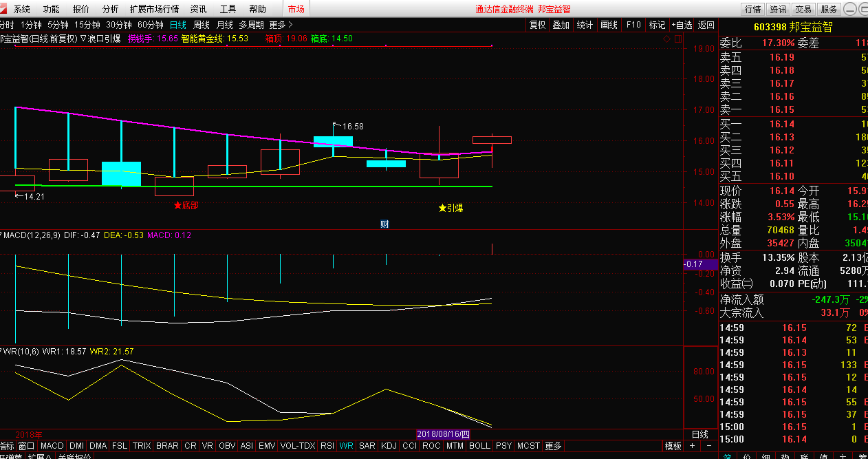The width and height of the screenshot is (868, 459).
Task: Expand the 更多 indicators list at the bottom
Action: pyautogui.click(x=553, y=446)
